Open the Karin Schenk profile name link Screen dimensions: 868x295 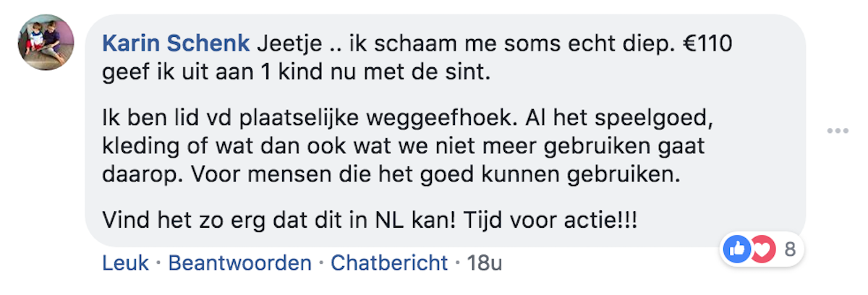(176, 44)
